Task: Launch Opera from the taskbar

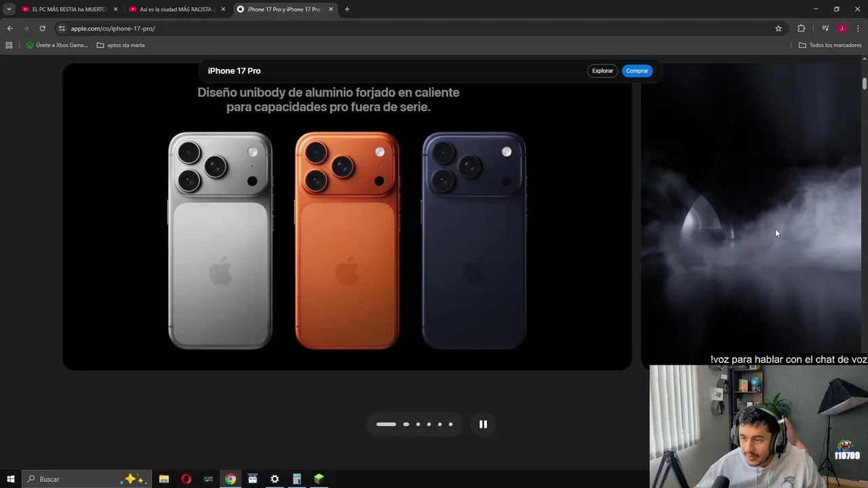Action: (x=186, y=479)
